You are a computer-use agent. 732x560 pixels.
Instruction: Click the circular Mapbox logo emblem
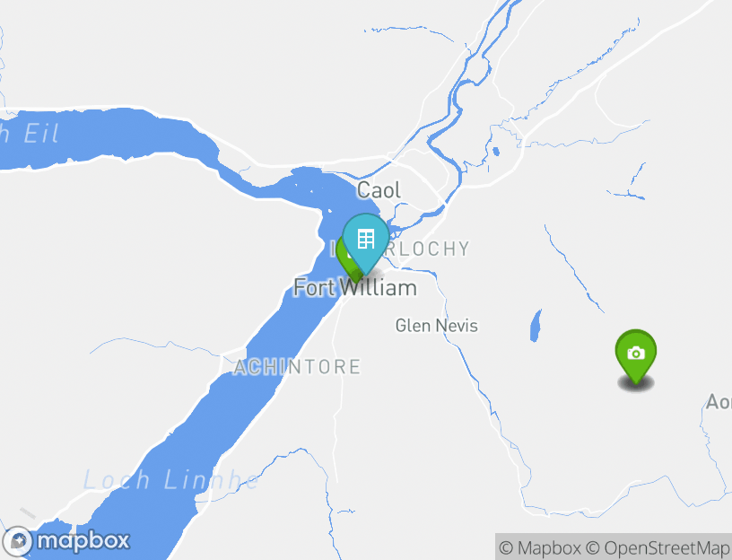[18, 542]
